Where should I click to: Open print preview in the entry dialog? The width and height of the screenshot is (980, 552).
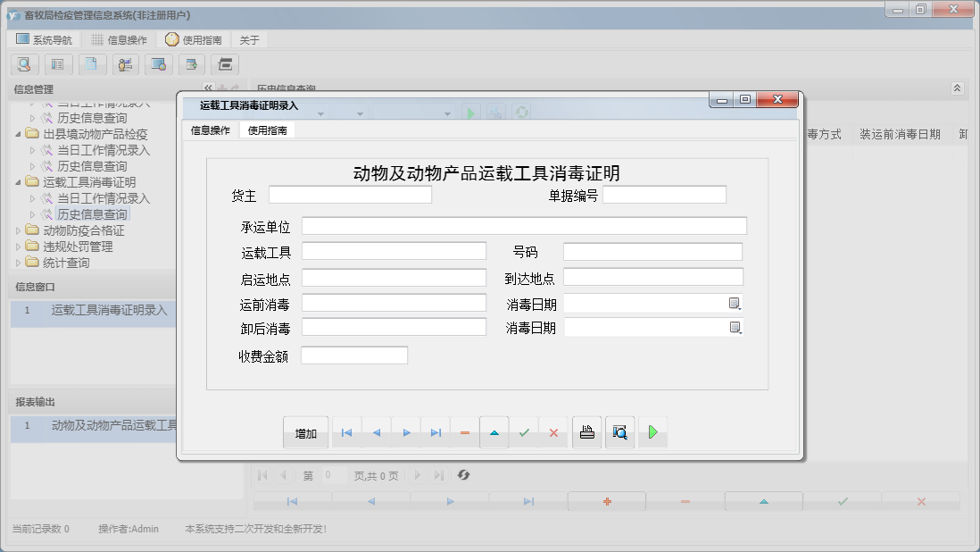[619, 431]
